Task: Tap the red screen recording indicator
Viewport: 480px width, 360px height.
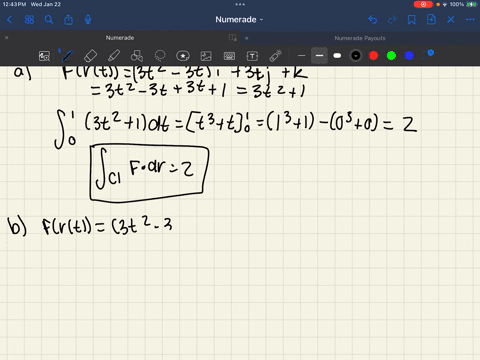Action: [x=423, y=4]
